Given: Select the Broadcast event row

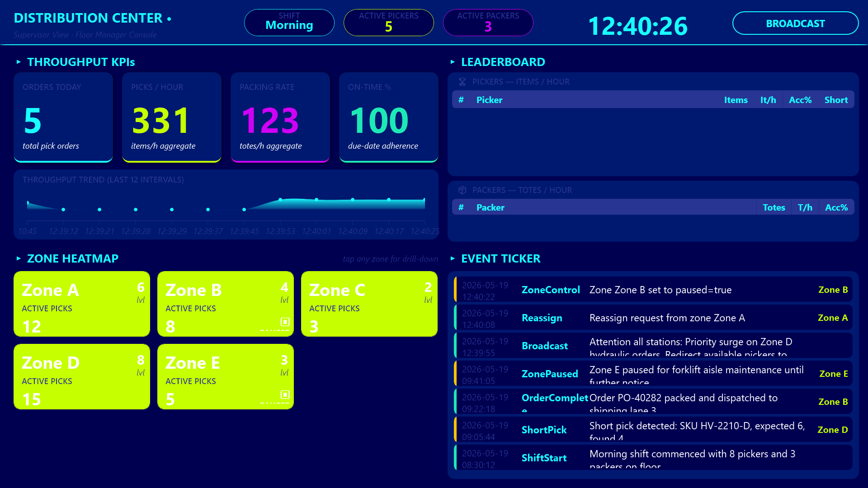Looking at the screenshot, I should point(653,346).
